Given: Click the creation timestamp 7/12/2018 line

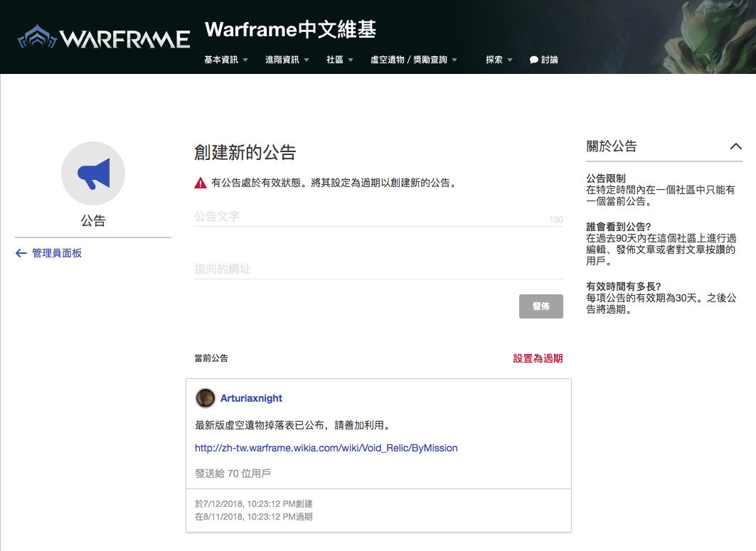Looking at the screenshot, I should 254,504.
